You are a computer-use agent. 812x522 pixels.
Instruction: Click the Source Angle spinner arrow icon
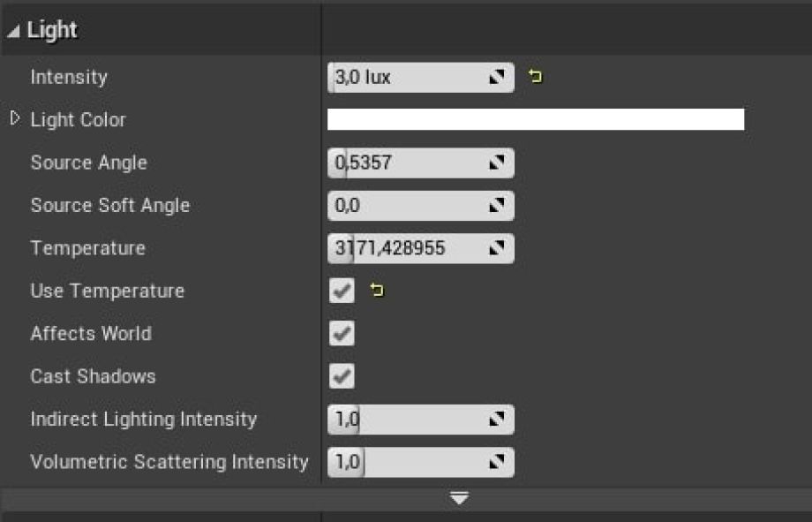pos(497,163)
